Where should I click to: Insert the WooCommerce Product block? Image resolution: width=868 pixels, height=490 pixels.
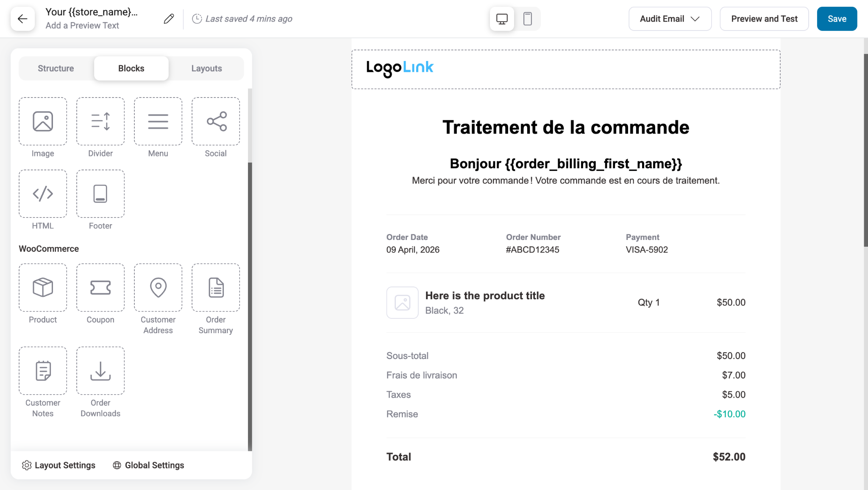(x=42, y=287)
